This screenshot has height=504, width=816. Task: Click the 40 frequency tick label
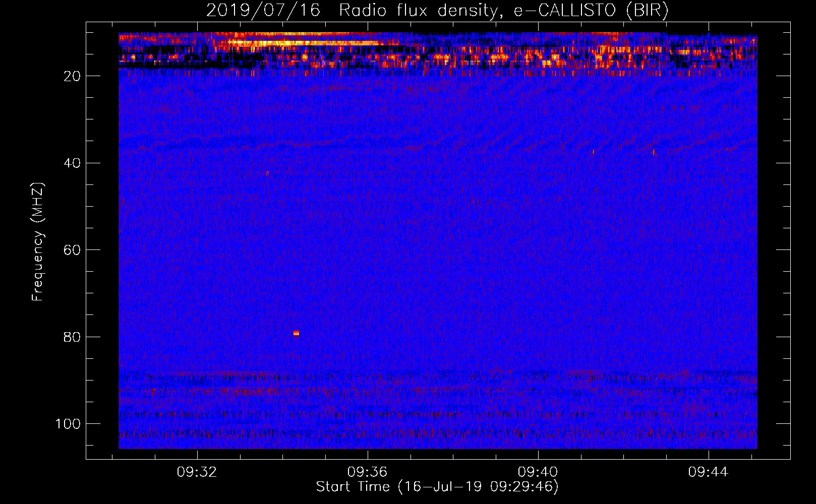click(x=72, y=163)
